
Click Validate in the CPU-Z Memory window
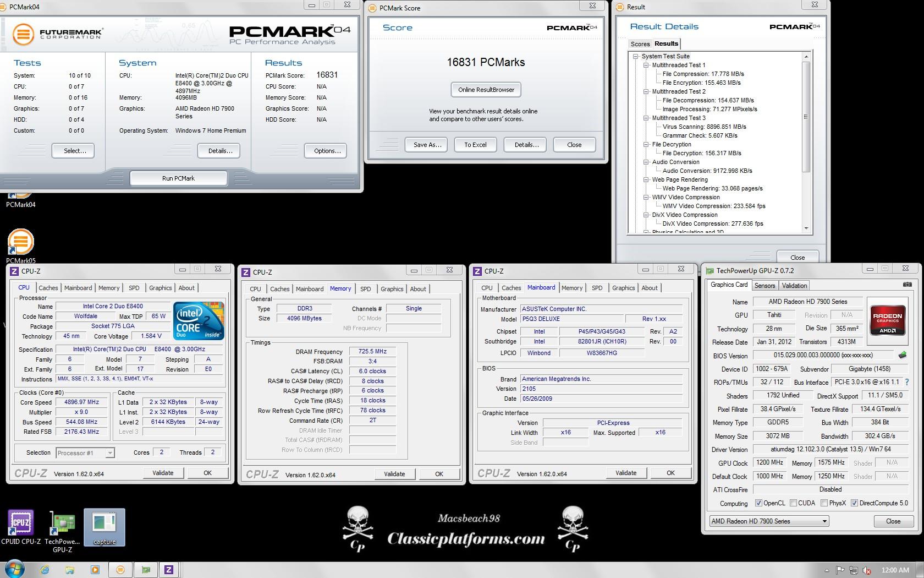point(394,474)
